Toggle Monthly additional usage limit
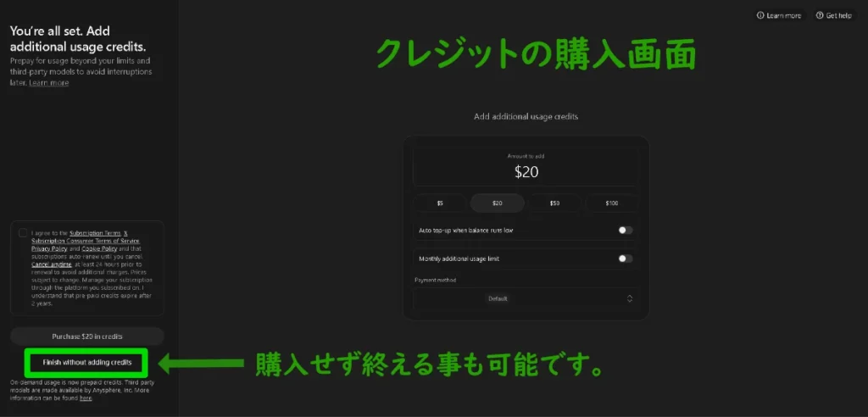Viewport: 868px width, 417px height. 626,259
